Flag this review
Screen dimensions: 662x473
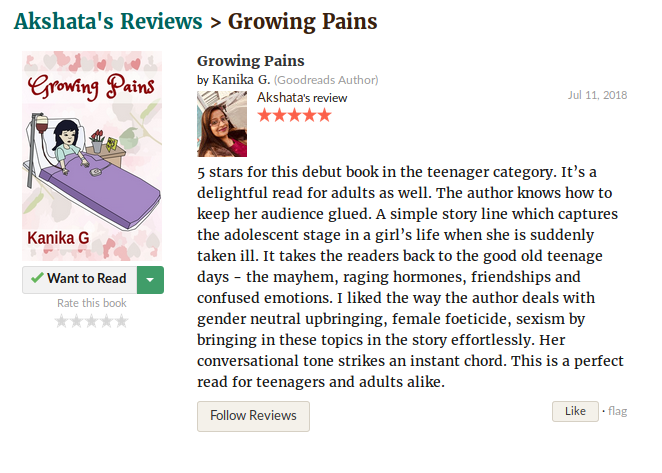coord(617,411)
